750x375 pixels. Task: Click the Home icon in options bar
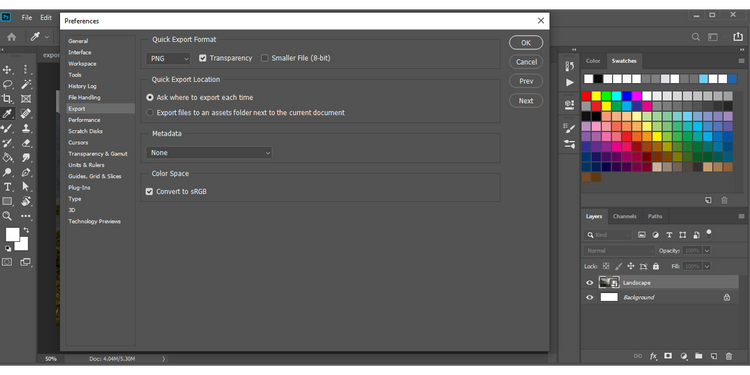[11, 37]
